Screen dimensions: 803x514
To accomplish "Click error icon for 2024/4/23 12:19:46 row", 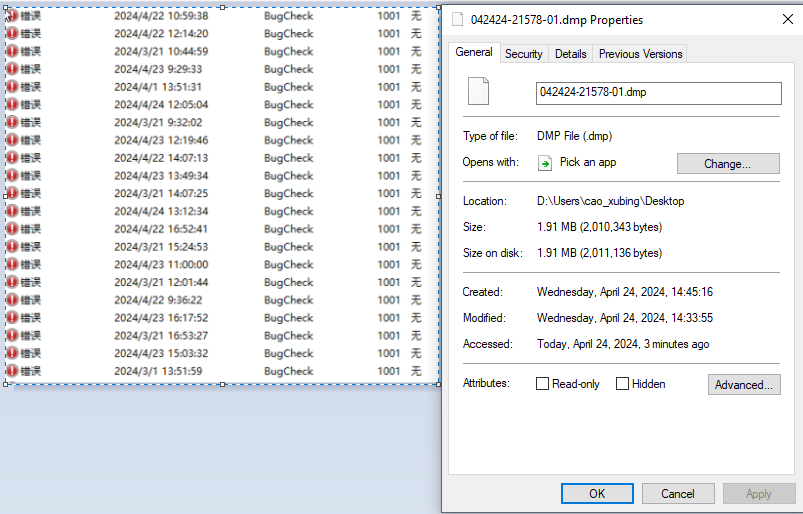I will pos(12,140).
